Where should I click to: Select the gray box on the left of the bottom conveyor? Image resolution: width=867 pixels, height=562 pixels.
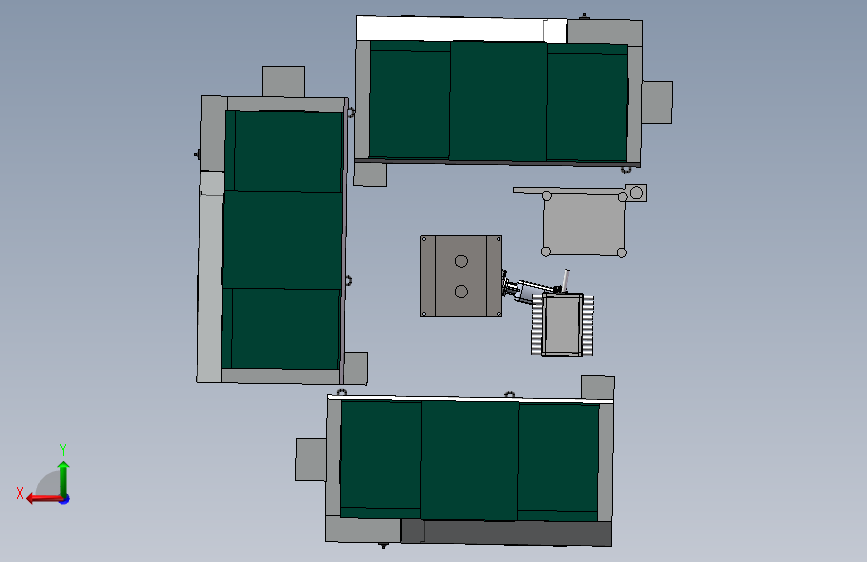click(x=311, y=460)
